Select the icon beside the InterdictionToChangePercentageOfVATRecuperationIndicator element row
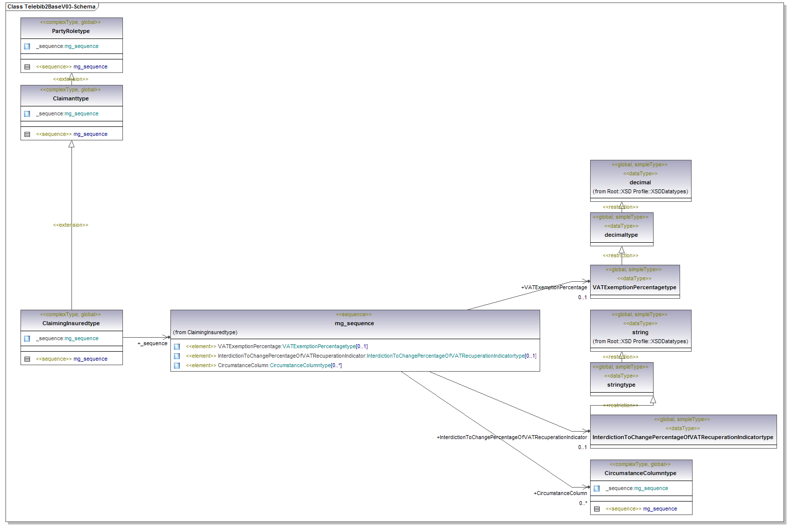 point(177,356)
